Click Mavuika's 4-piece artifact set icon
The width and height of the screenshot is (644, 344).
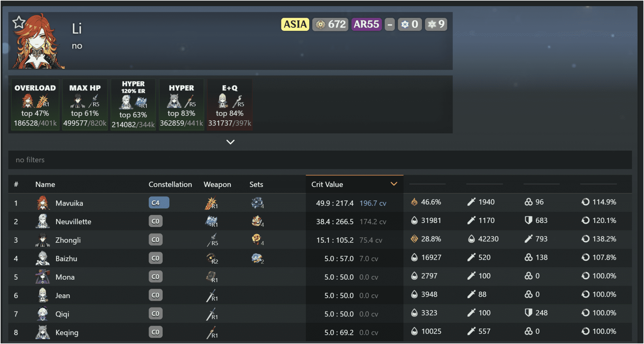tap(257, 203)
